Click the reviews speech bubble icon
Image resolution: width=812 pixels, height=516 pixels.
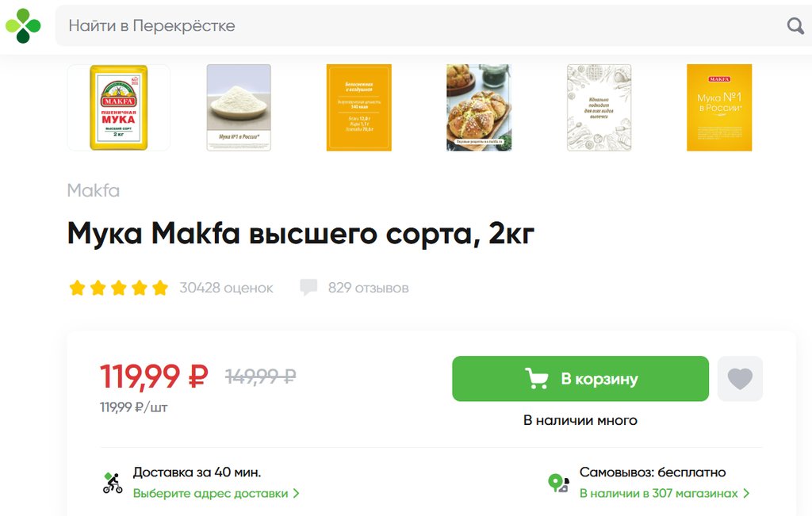pyautogui.click(x=308, y=287)
